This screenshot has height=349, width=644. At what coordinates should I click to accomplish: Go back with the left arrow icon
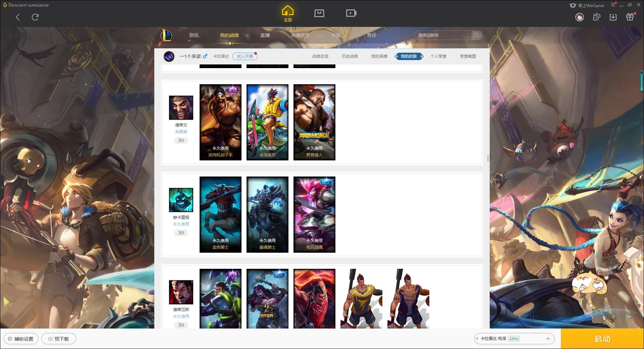(x=18, y=17)
